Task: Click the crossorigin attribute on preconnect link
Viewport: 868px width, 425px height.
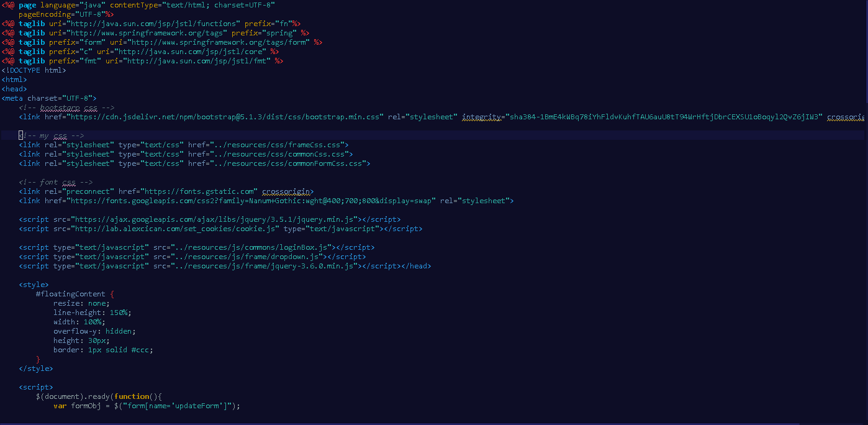Action: 286,191
